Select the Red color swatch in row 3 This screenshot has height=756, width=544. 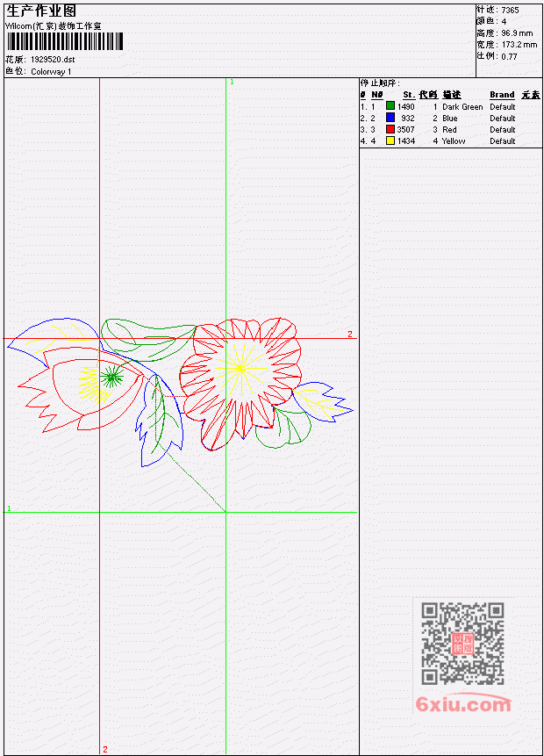pos(390,129)
